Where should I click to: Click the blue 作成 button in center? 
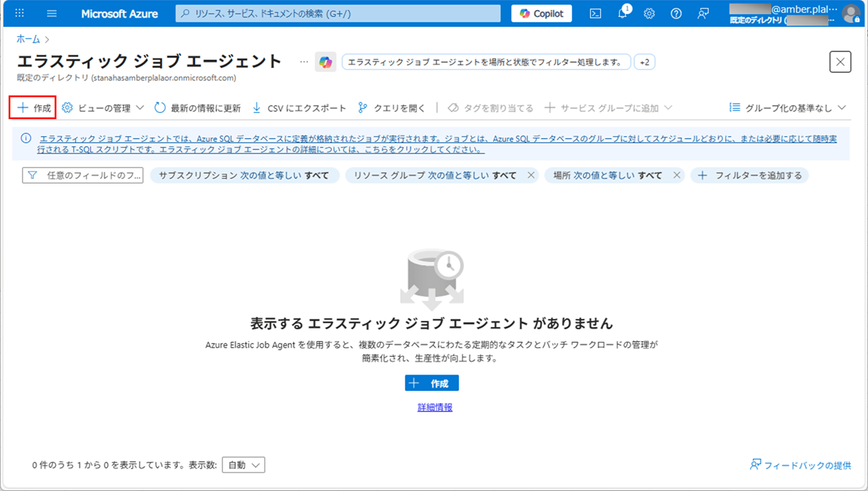point(432,383)
